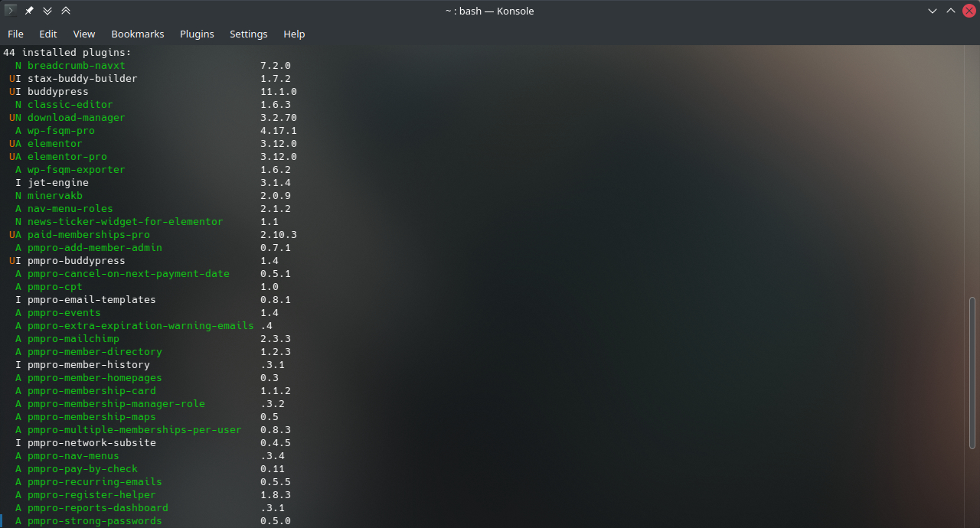Viewport: 980px width, 528px height.
Task: Open the File menu
Action: pos(15,34)
